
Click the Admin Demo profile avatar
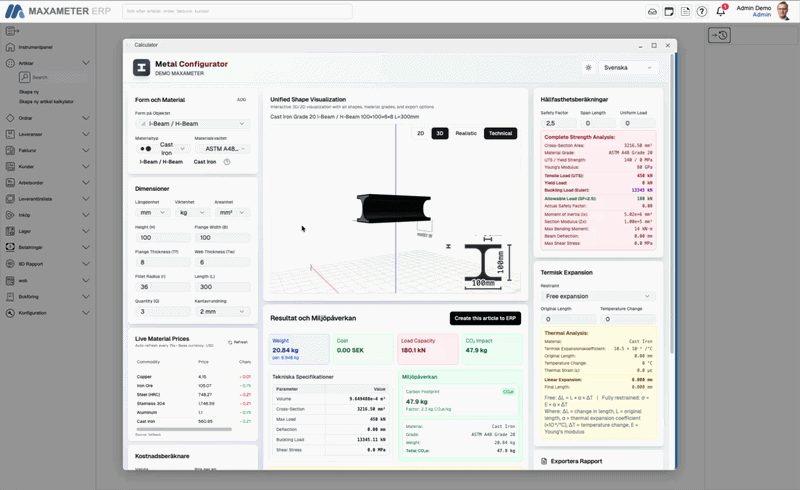[783, 11]
